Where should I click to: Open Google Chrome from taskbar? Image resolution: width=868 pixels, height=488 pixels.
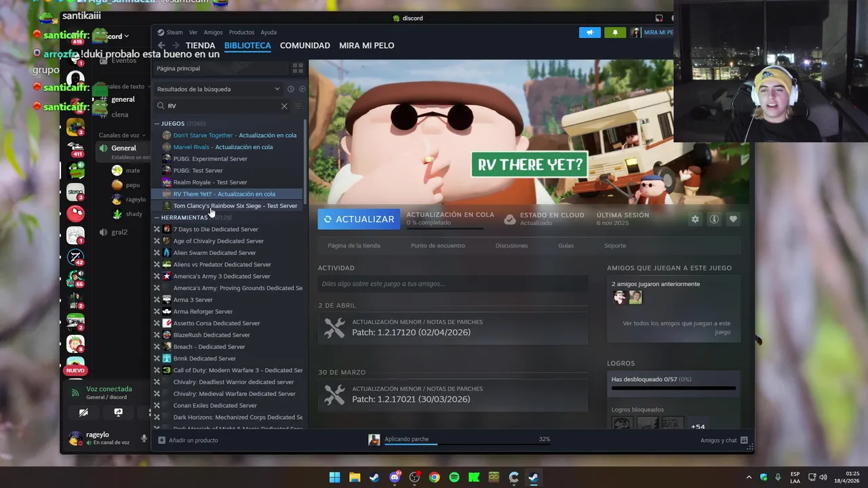[x=434, y=477]
